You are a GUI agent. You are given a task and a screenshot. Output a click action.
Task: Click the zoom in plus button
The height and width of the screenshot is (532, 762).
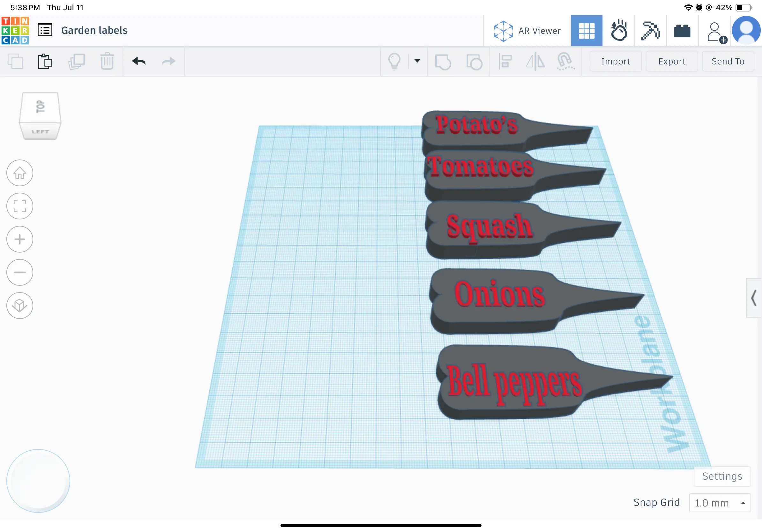19,239
